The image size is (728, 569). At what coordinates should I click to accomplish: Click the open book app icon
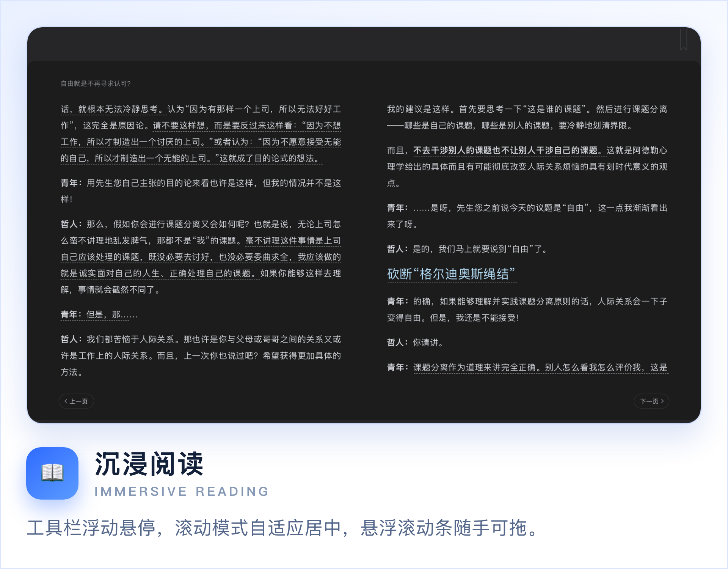pos(52,473)
